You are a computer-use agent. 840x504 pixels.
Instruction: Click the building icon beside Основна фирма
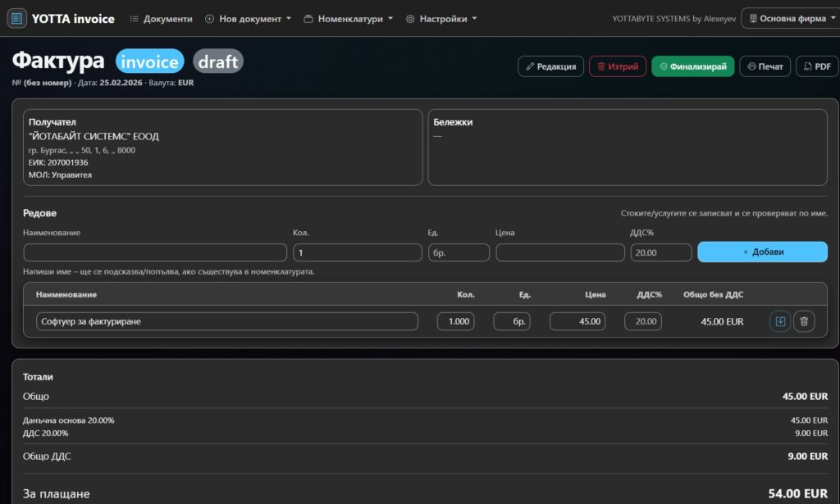tap(753, 18)
